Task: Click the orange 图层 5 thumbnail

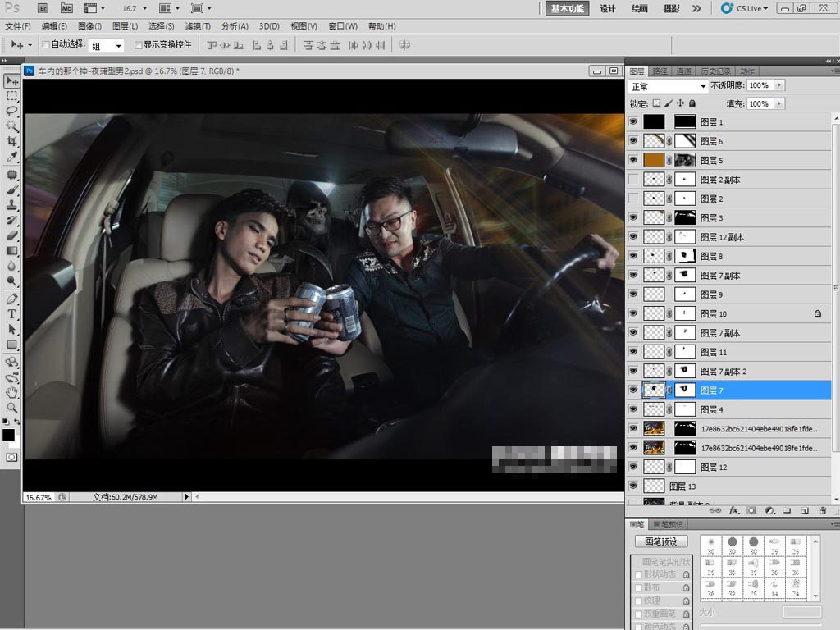Action: (654, 160)
